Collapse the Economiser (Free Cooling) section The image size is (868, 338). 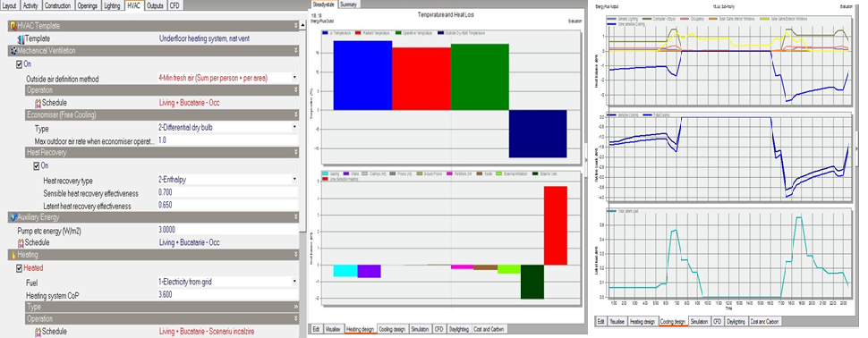click(295, 115)
